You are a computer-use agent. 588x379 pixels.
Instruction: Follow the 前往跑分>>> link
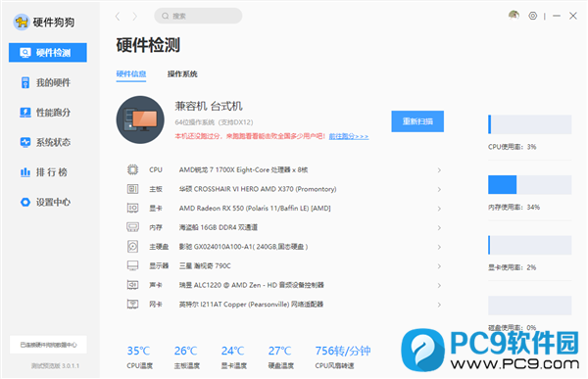point(349,136)
